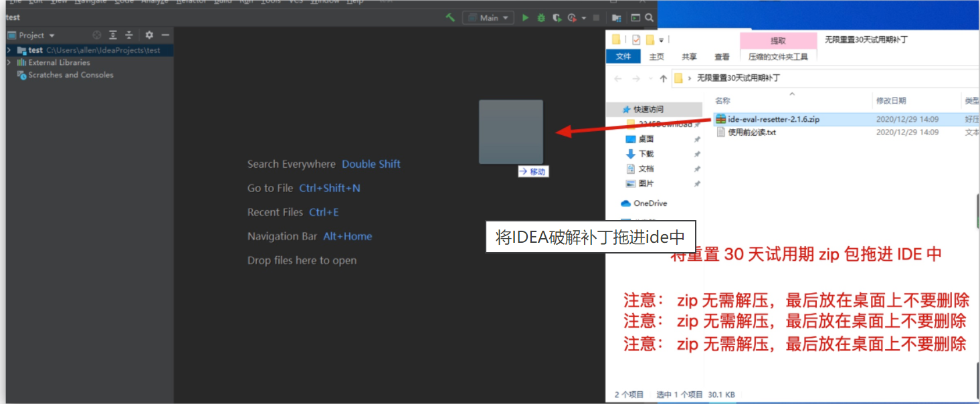Hide the Project panel with minus icon
Screen dimensions: 980x404
[x=165, y=35]
